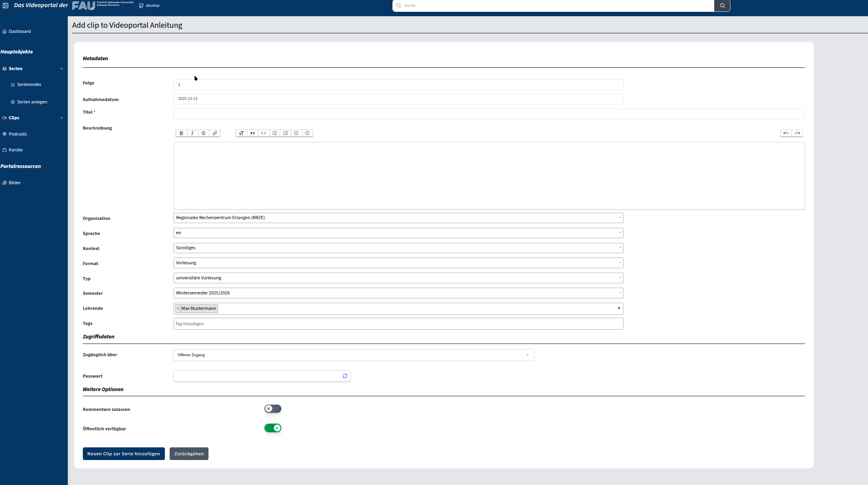Image resolution: width=868 pixels, height=485 pixels.
Task: Insert a link via editor toolbar
Action: (x=214, y=133)
